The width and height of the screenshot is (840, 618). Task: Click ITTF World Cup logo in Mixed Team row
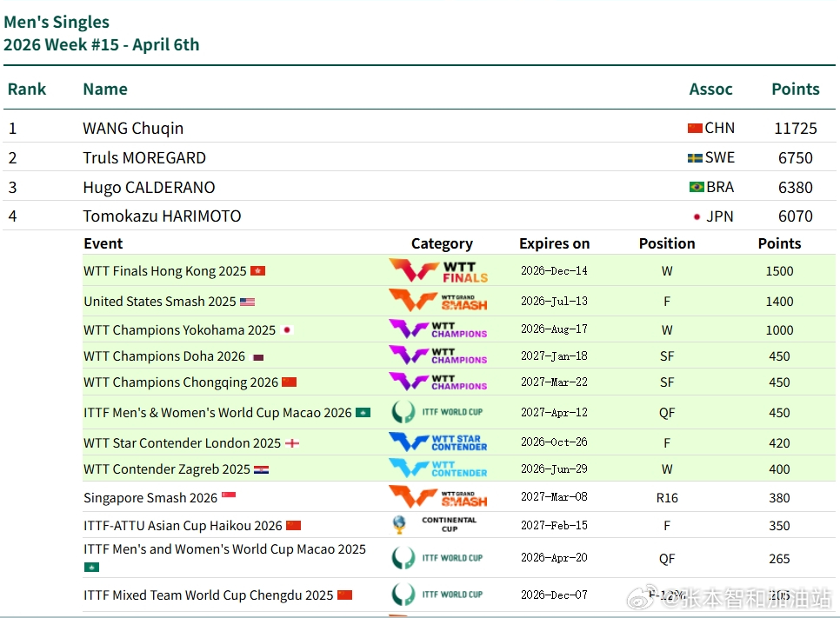click(x=437, y=595)
